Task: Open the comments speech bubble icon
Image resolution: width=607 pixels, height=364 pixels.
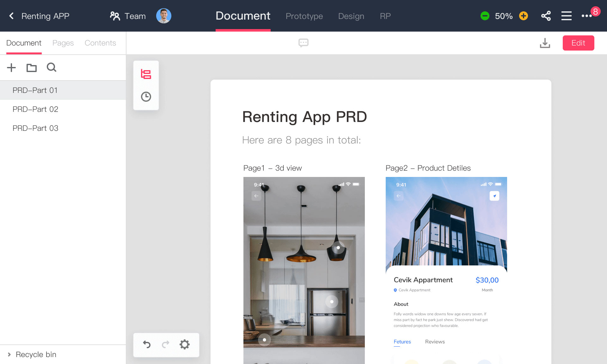Action: click(303, 43)
